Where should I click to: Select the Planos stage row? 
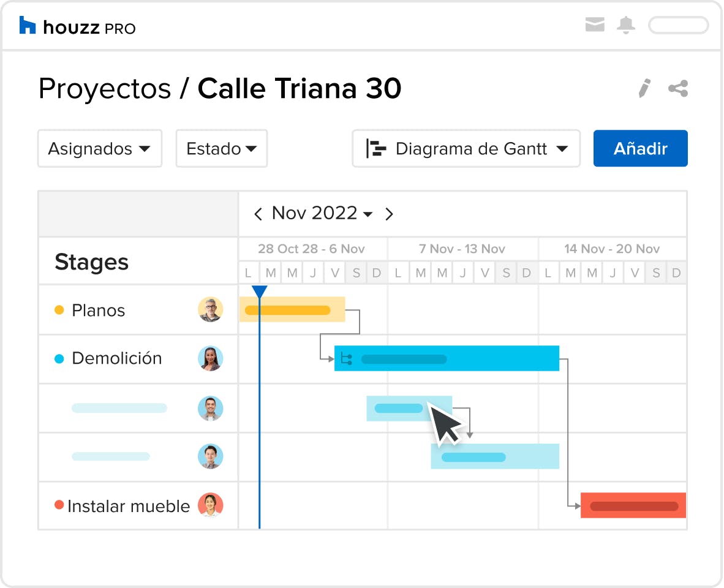click(x=98, y=311)
